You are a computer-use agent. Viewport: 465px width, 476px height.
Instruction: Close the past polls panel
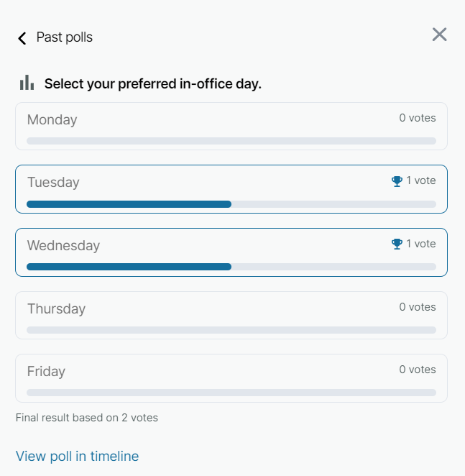pyautogui.click(x=439, y=35)
